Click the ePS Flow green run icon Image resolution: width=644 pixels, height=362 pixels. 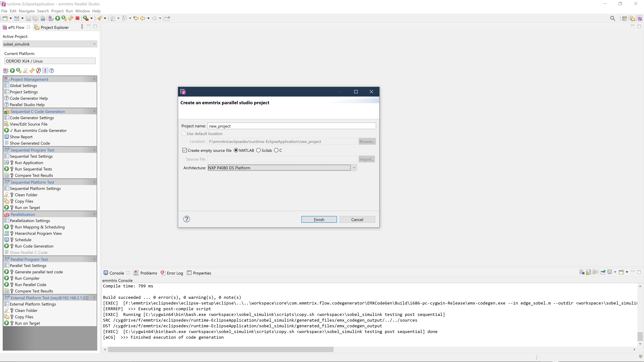[12, 71]
